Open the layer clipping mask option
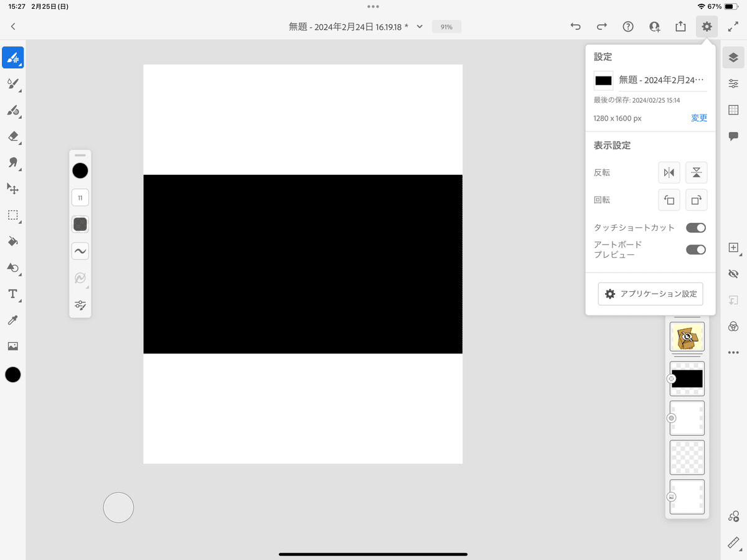The image size is (747, 560). [733, 300]
